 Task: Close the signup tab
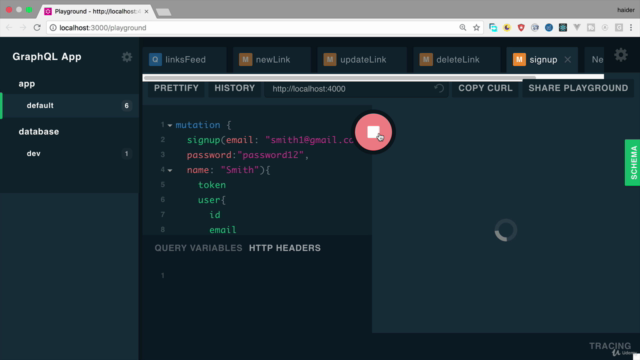[x=567, y=60]
